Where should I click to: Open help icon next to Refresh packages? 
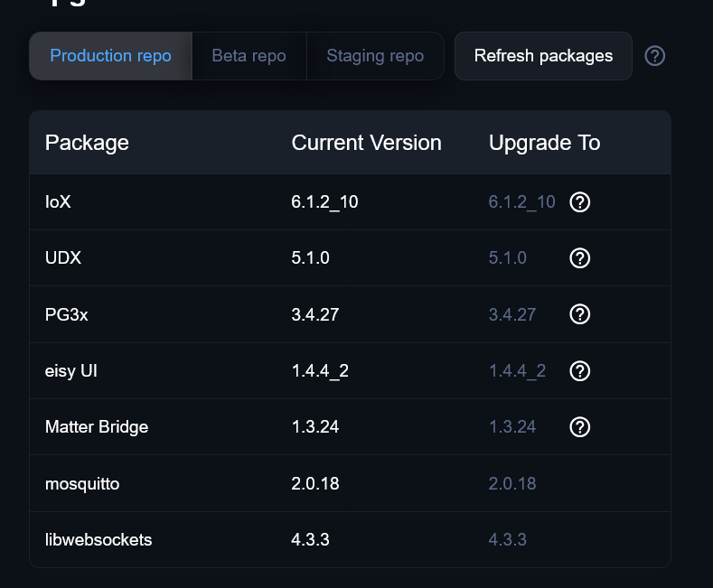pyautogui.click(x=655, y=56)
